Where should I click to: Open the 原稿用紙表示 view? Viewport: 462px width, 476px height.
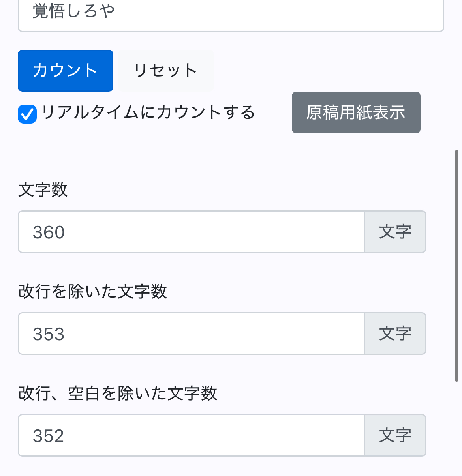point(356,112)
